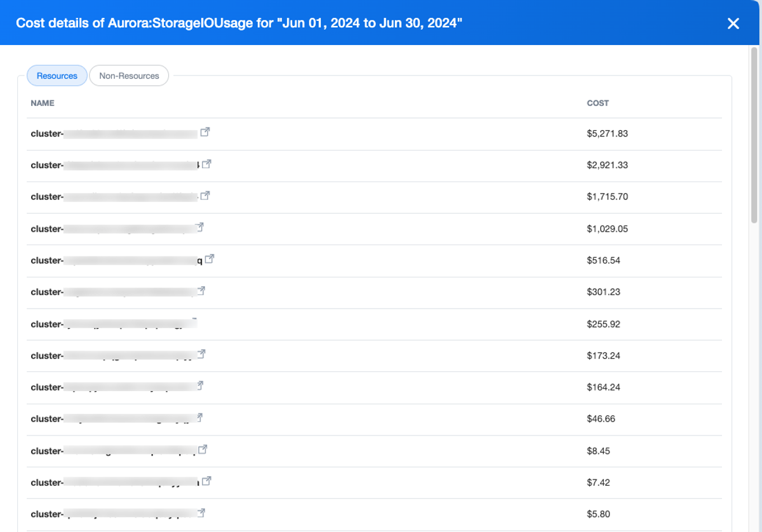Open external link for the $5.80 cluster
Screen dimensions: 762x532
pos(201,513)
